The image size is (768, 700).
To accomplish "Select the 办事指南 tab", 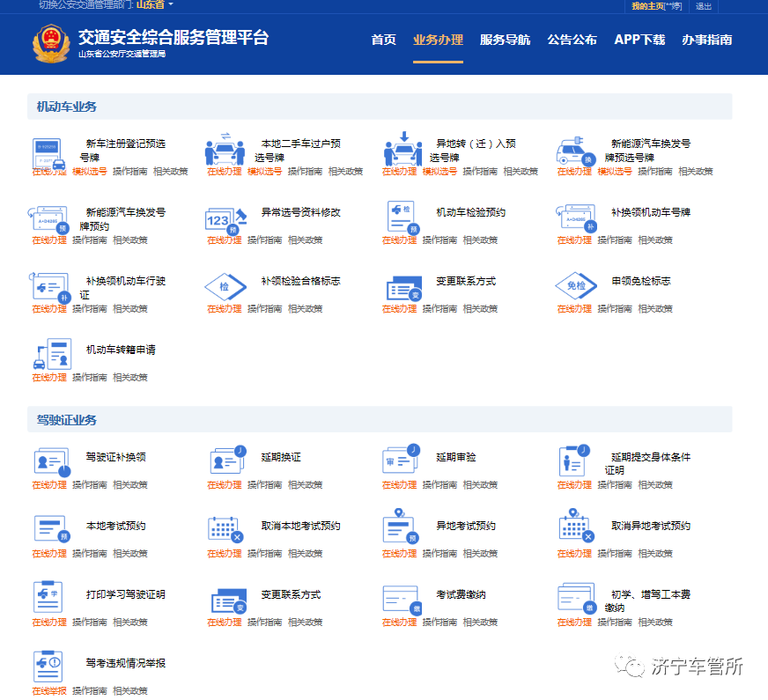I will pyautogui.click(x=706, y=40).
